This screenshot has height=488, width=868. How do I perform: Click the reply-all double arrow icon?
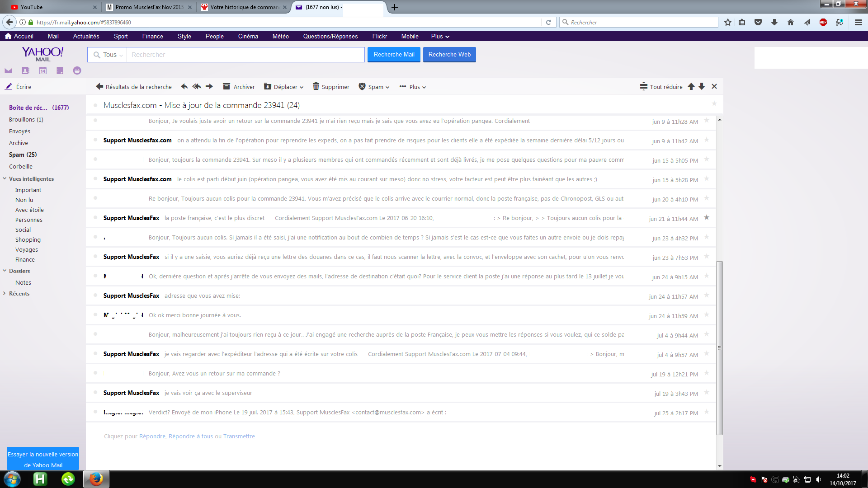point(197,87)
